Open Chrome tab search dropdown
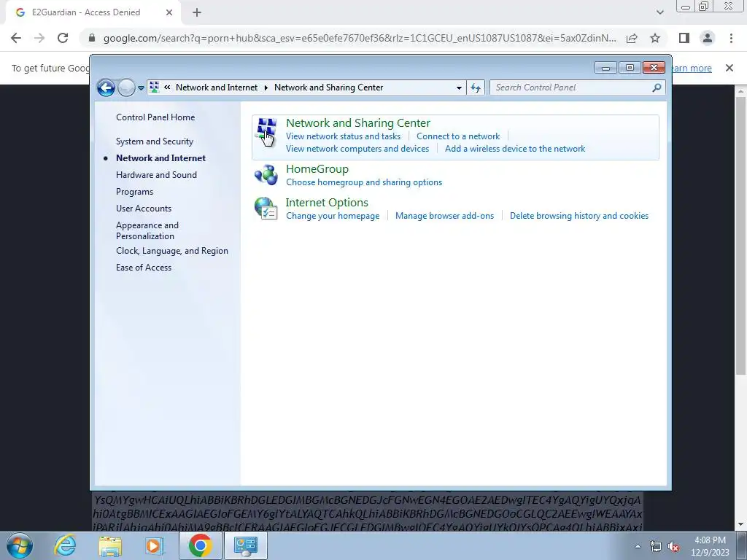The height and width of the screenshot is (560, 747). click(x=659, y=12)
